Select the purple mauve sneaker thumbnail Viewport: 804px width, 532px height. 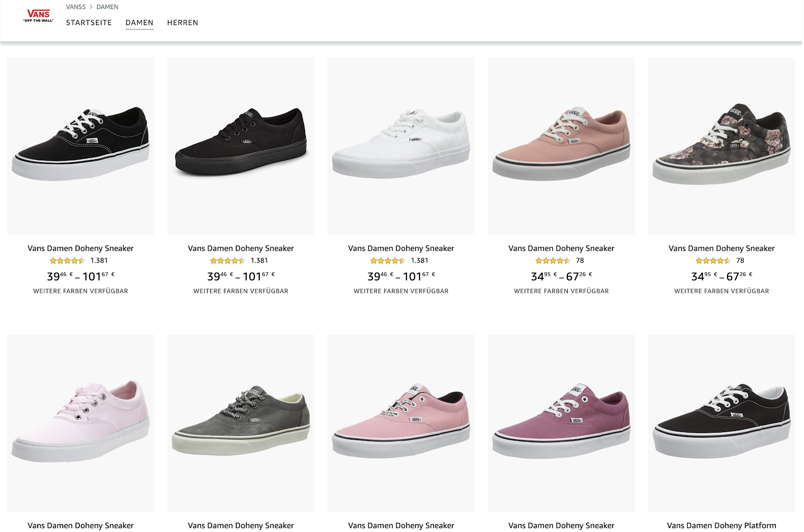pyautogui.click(x=561, y=422)
